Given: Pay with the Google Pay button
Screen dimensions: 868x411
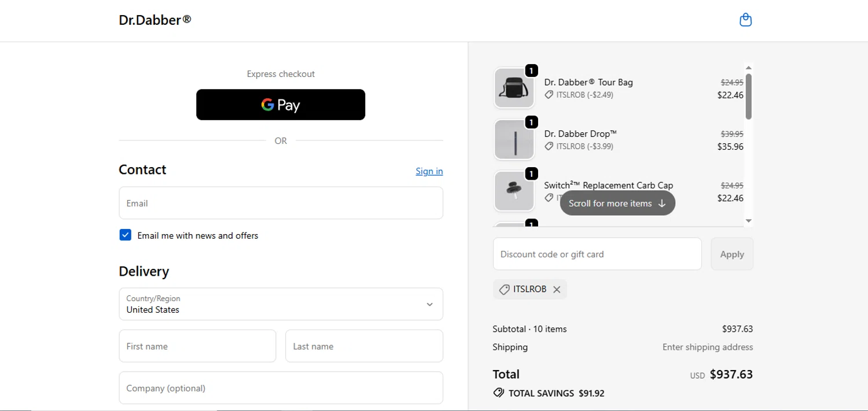Looking at the screenshot, I should (281, 105).
